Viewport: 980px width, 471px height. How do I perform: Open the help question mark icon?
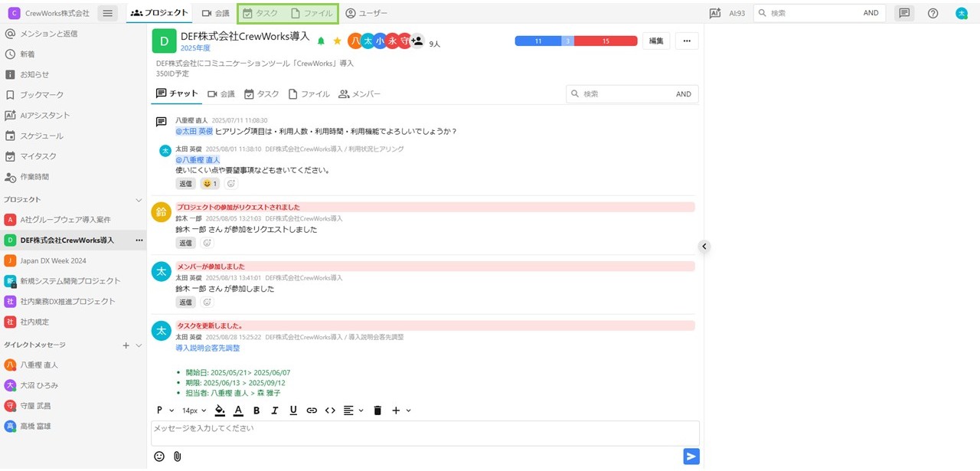[933, 13]
